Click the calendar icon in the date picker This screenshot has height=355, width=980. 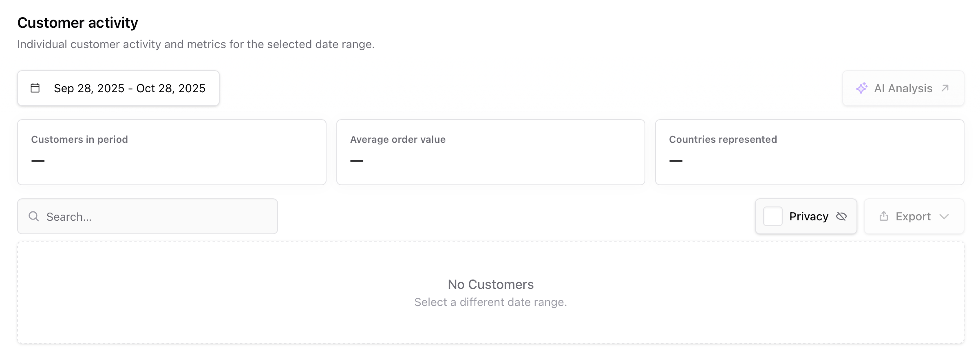(x=35, y=88)
